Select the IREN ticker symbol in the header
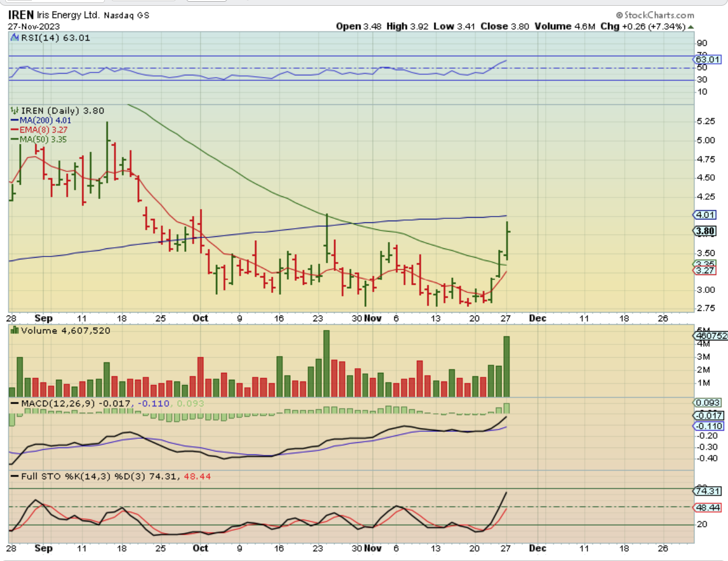Viewport: 728px width, 561px height. pos(21,15)
